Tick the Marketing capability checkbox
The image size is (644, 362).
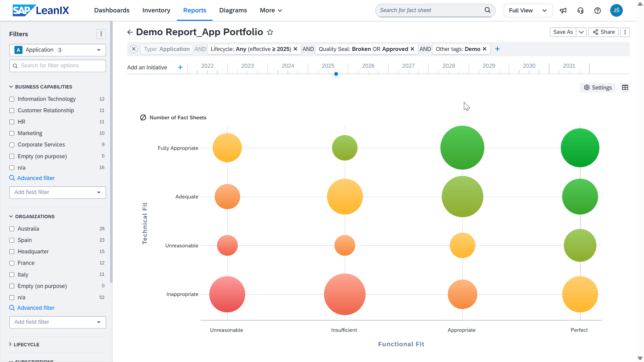pyautogui.click(x=12, y=133)
